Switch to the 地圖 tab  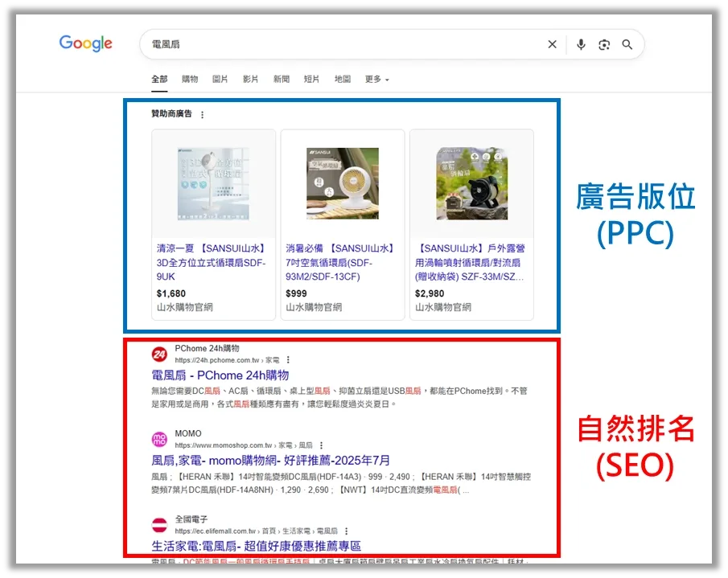(x=343, y=80)
